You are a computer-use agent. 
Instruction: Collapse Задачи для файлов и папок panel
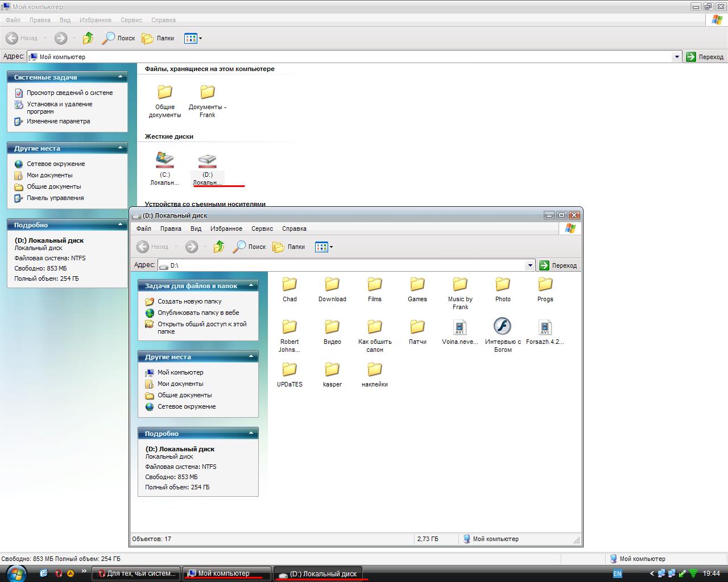pos(251,286)
